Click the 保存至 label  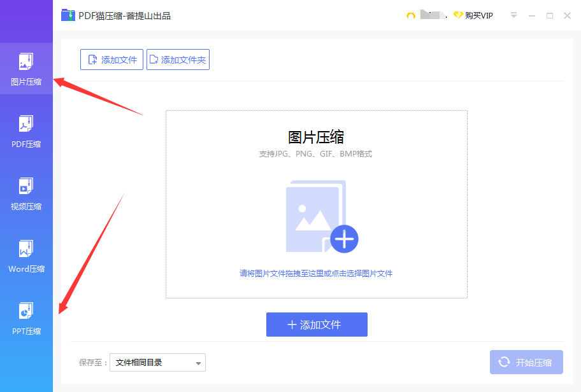(92, 363)
